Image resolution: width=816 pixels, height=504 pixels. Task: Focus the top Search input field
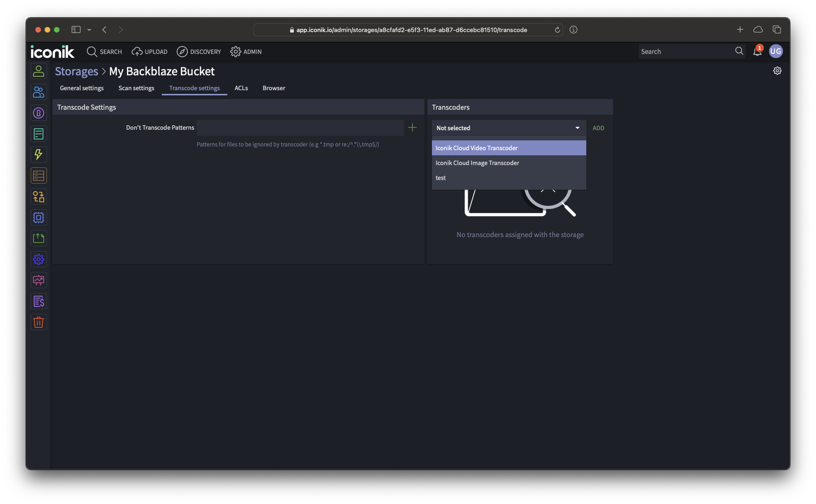click(685, 51)
